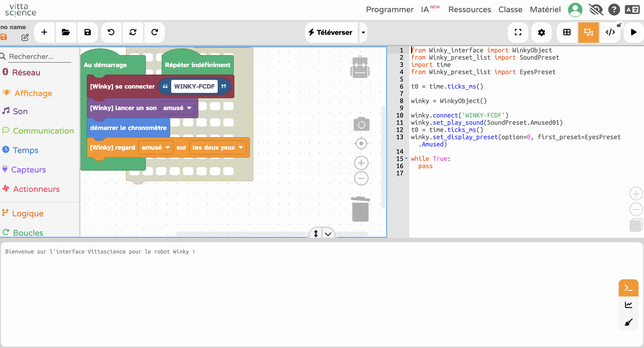Open the Temps block category
The width and height of the screenshot is (644, 348).
click(26, 150)
